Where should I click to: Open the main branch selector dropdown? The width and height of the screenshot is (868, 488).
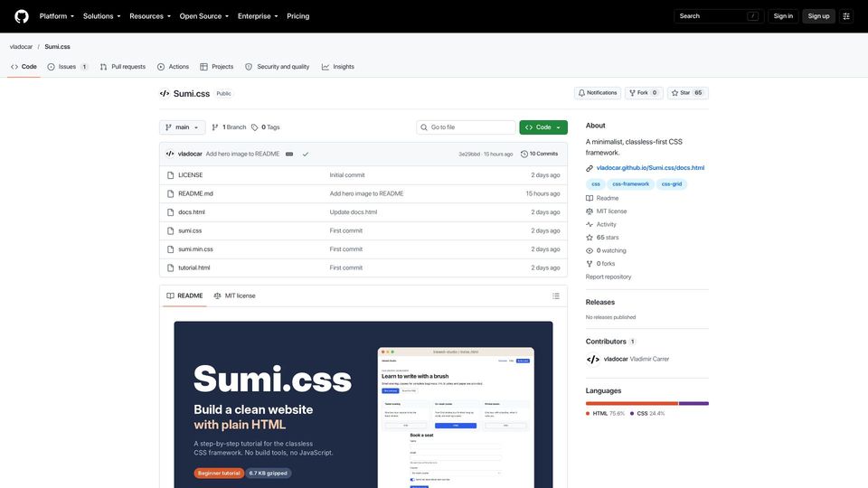pos(182,127)
